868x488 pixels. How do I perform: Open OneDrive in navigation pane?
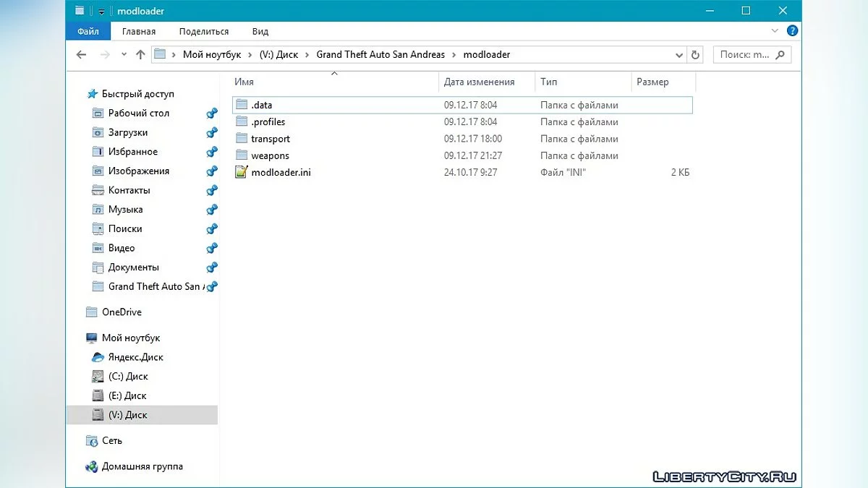(122, 312)
